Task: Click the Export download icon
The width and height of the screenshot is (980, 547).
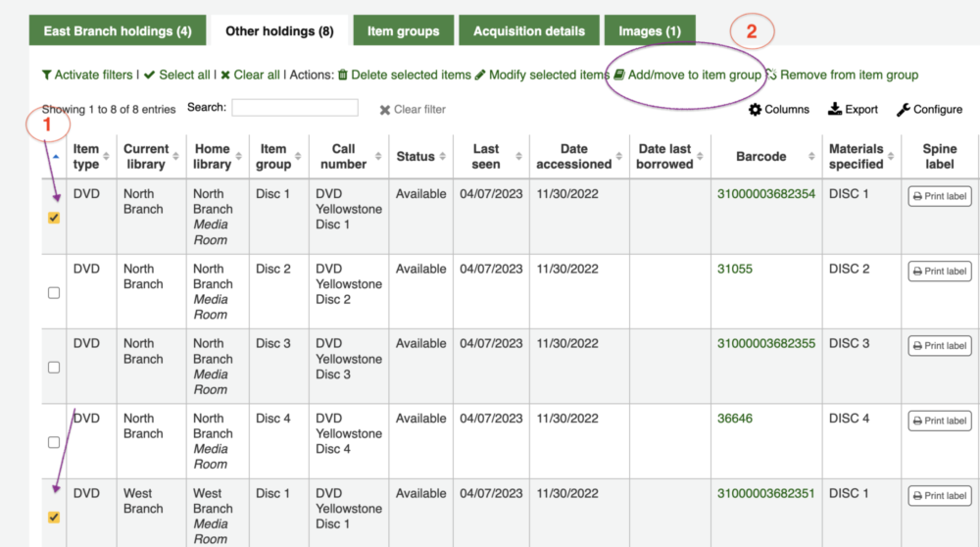Action: coord(835,110)
